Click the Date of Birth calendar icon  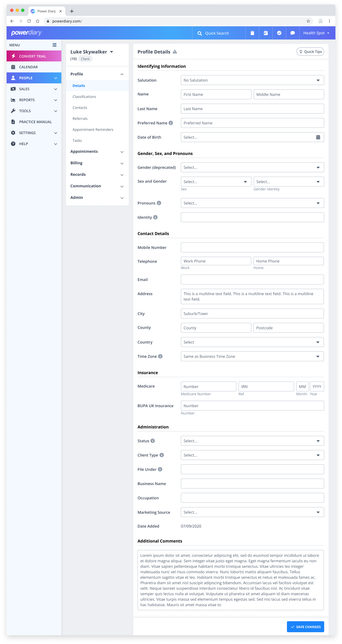tap(318, 137)
